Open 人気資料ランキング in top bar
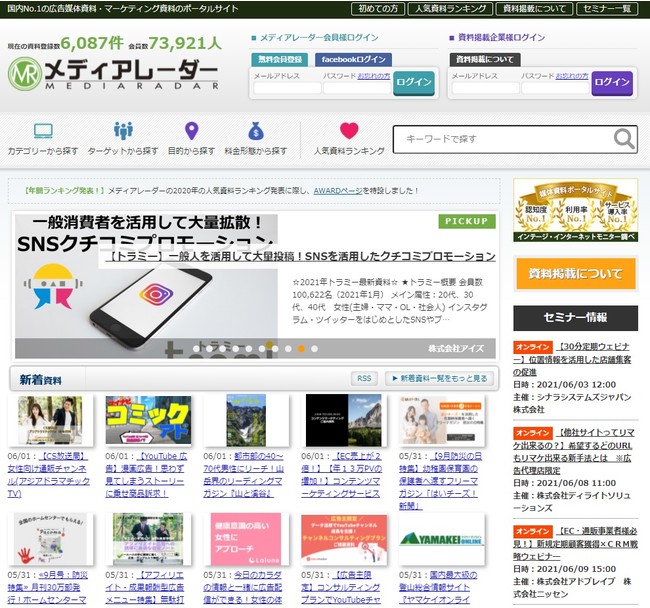Screen dimensions: 650x608 450,9
